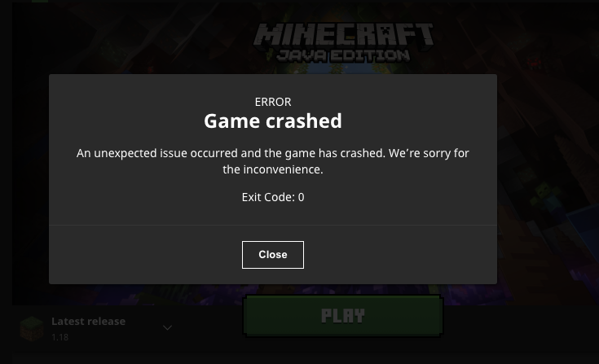The width and height of the screenshot is (599, 364).
Task: Click the ERROR label above the heading
Action: (273, 102)
